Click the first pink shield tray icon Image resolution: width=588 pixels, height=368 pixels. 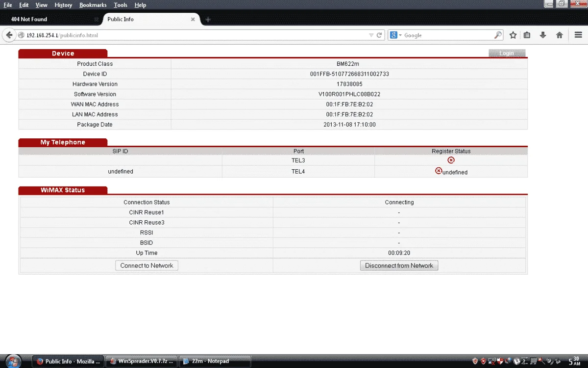pyautogui.click(x=475, y=362)
